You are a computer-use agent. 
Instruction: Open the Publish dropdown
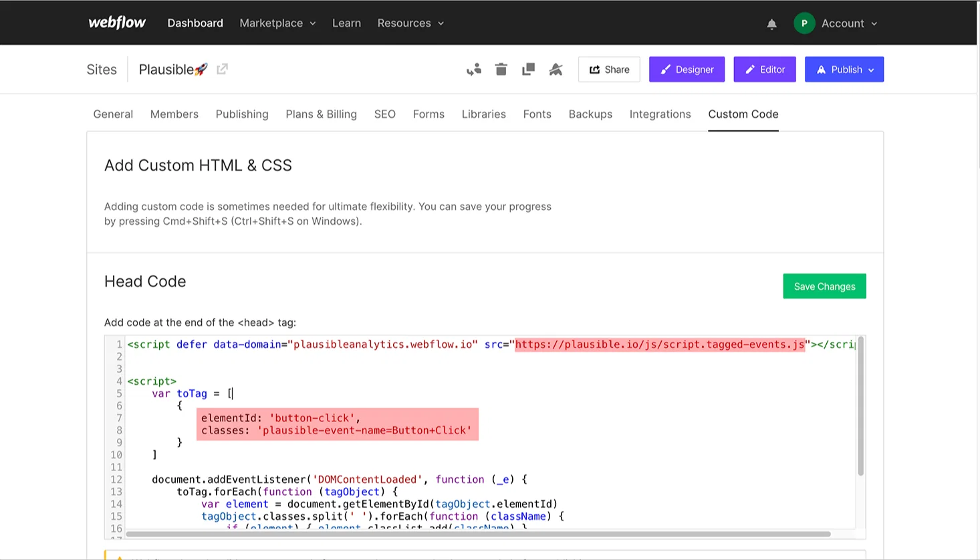[x=844, y=70]
